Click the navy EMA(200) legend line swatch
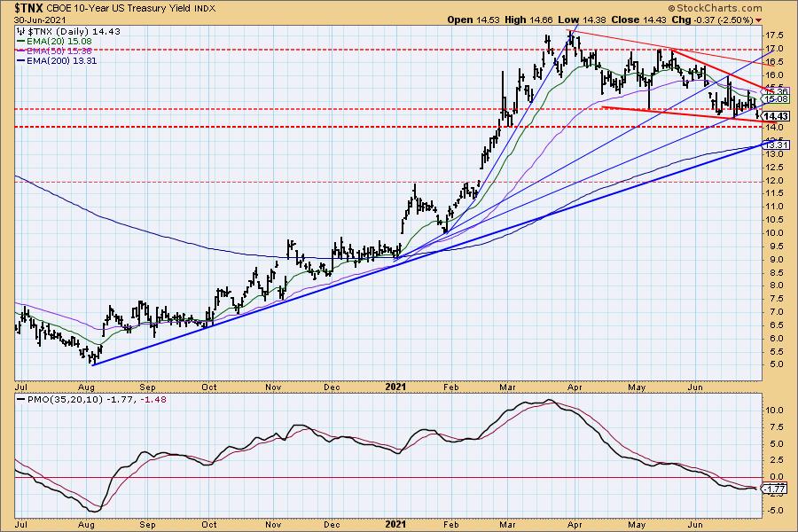This screenshot has width=798, height=532. point(21,60)
